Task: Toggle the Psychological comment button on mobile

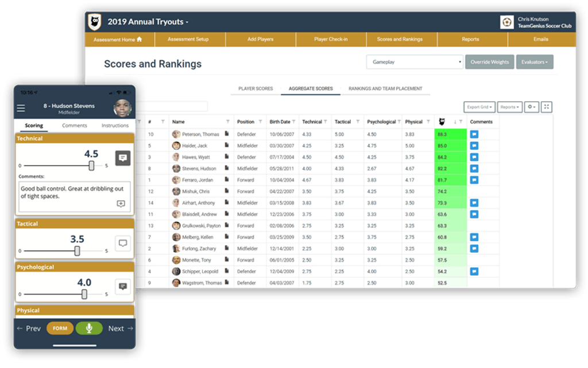Action: pos(122,286)
